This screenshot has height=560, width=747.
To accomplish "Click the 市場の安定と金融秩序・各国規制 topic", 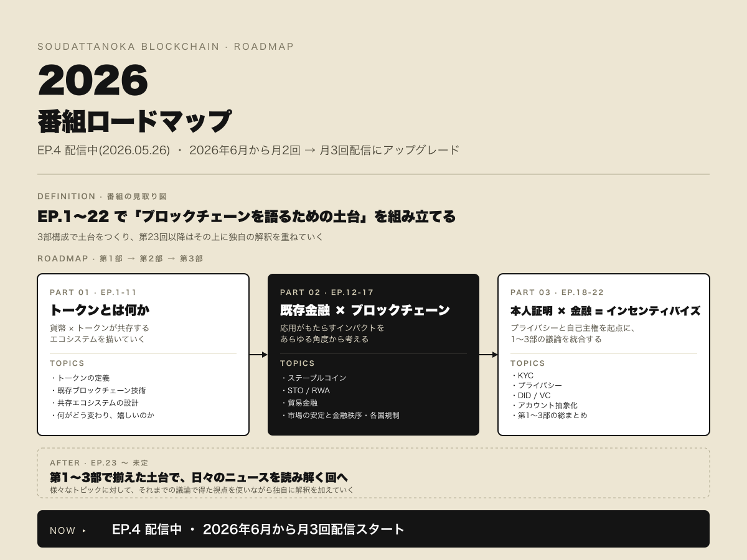I will pyautogui.click(x=341, y=416).
